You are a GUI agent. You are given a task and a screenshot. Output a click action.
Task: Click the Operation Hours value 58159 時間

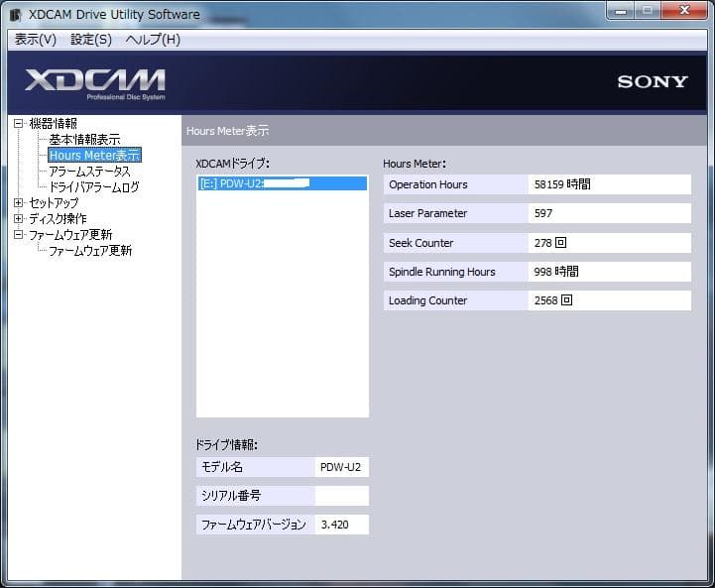(609, 184)
